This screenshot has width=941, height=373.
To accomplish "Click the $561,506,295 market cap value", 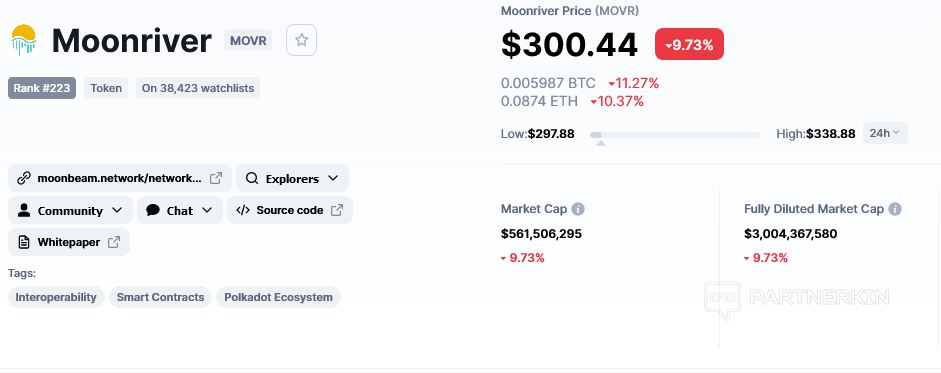I will coord(541,233).
